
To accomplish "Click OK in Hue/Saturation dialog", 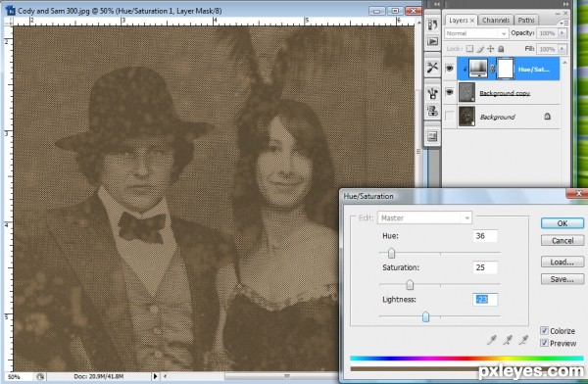I will tap(563, 223).
